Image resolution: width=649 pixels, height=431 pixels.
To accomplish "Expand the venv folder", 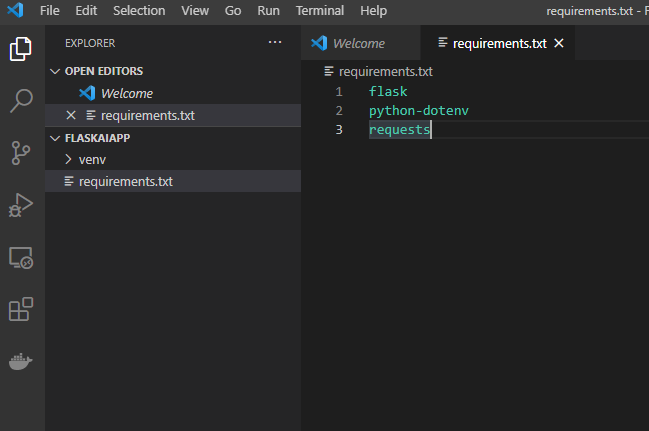I will [92, 159].
